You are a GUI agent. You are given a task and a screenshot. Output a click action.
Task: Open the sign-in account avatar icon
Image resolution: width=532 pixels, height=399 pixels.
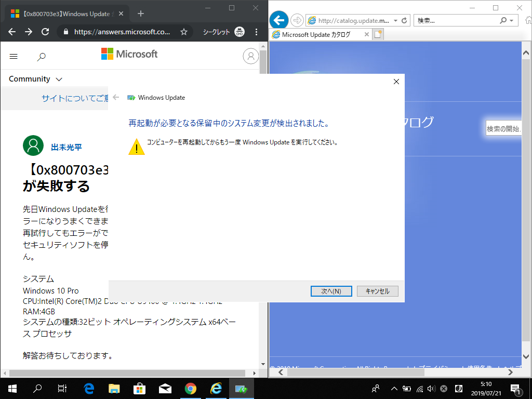pos(251,56)
